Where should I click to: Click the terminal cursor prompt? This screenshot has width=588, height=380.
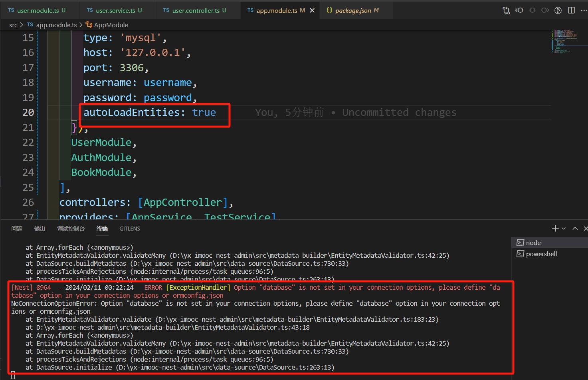pyautogui.click(x=13, y=375)
